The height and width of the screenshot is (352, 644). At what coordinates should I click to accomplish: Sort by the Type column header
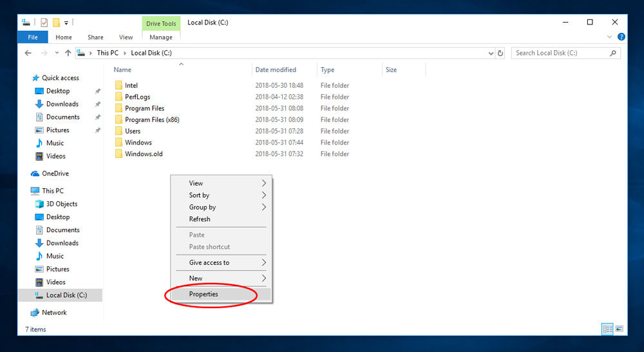327,70
